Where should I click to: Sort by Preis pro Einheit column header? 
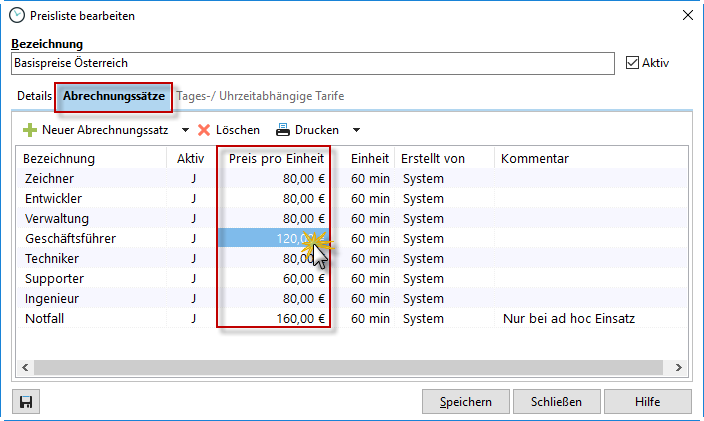click(276, 158)
